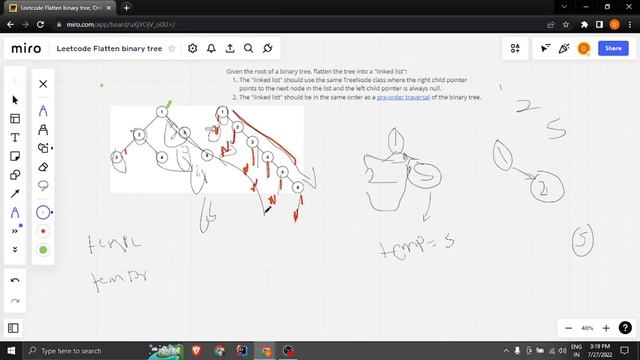Search the board with magnifier icon

[x=249, y=48]
